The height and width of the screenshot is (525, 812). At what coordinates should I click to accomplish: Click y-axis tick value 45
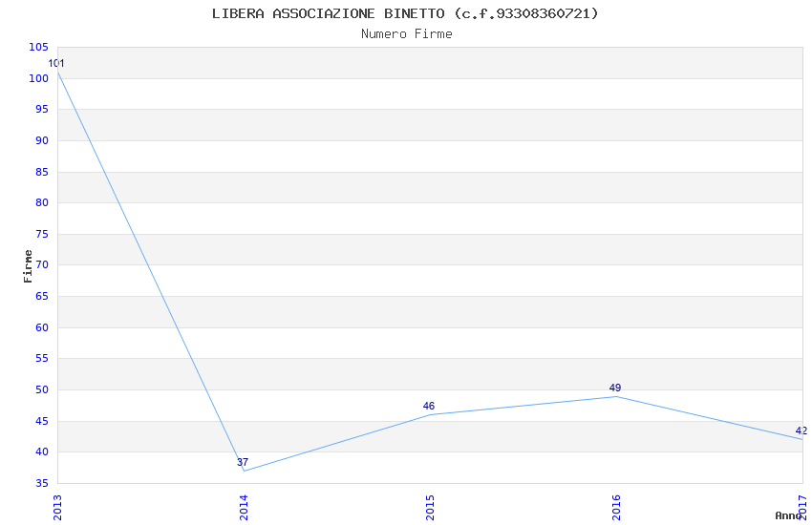[42, 422]
